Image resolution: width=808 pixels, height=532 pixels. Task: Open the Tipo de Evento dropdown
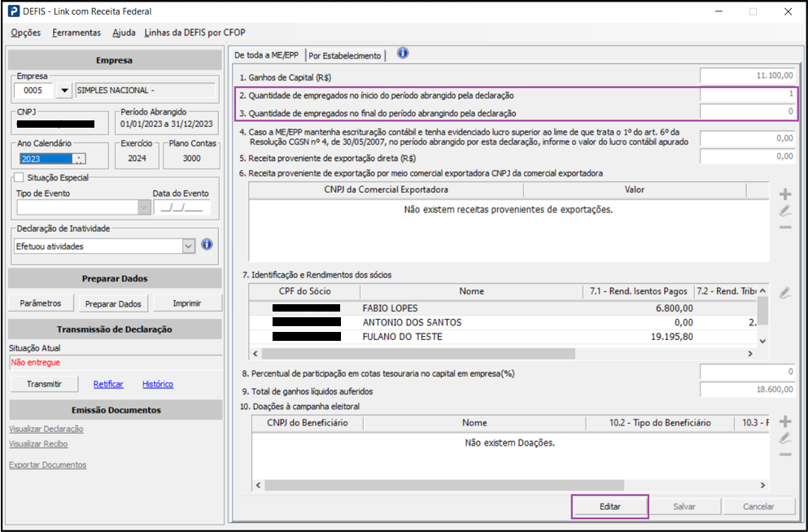coord(144,207)
